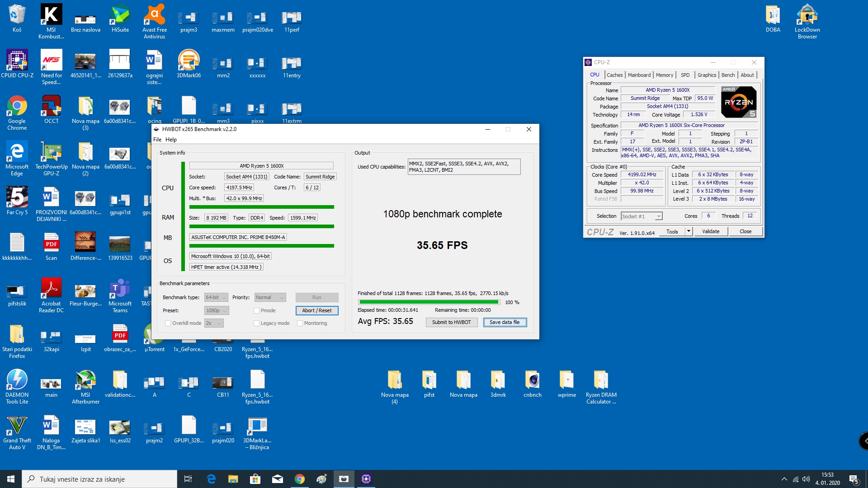Open the DAEMON Tools Lite desktop icon

pyautogui.click(x=17, y=387)
